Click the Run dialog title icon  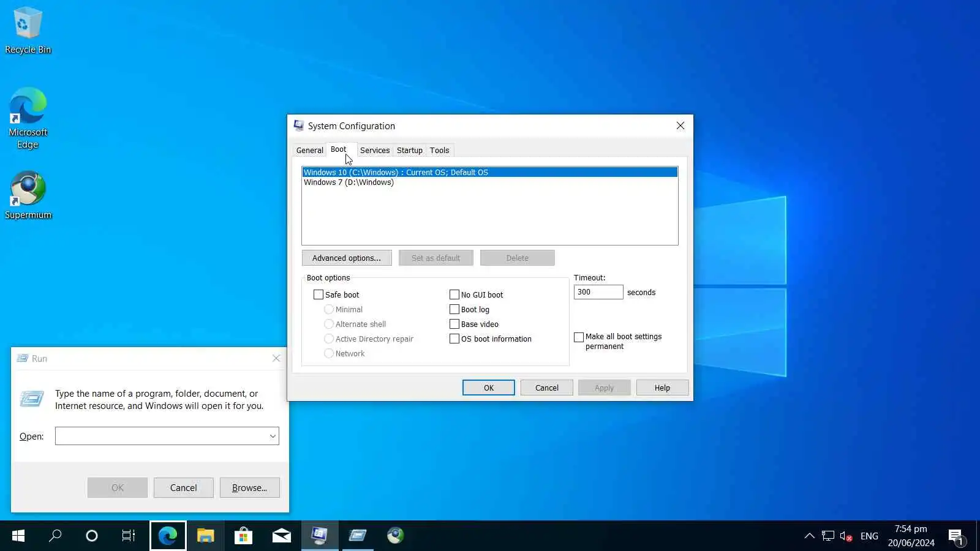coord(23,358)
